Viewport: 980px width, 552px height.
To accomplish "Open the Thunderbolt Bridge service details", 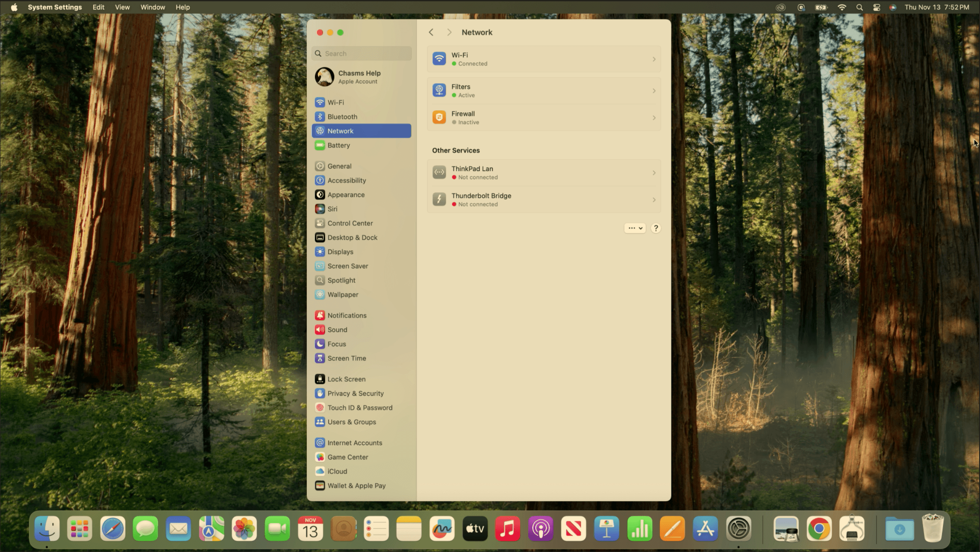I will [544, 200].
